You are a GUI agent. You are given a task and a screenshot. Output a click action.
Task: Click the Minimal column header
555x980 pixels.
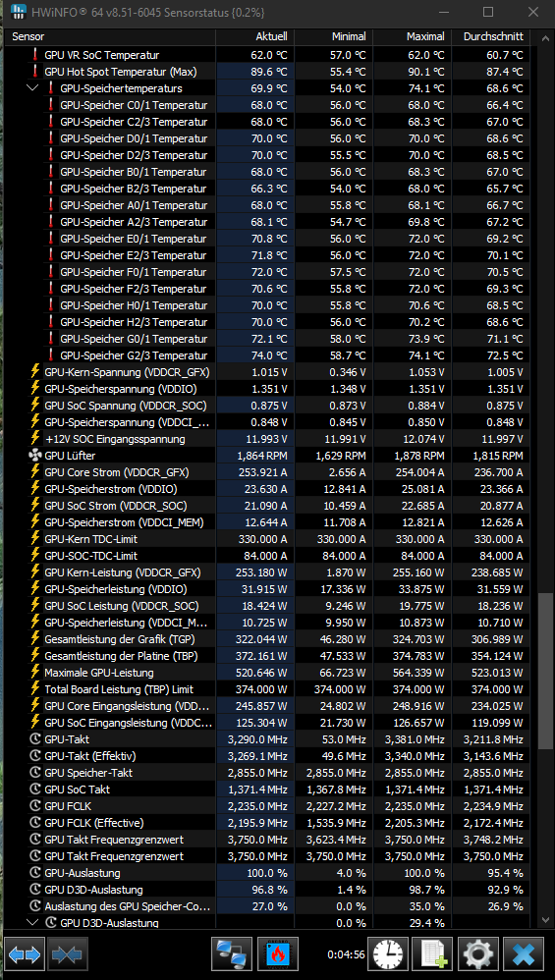point(334,37)
